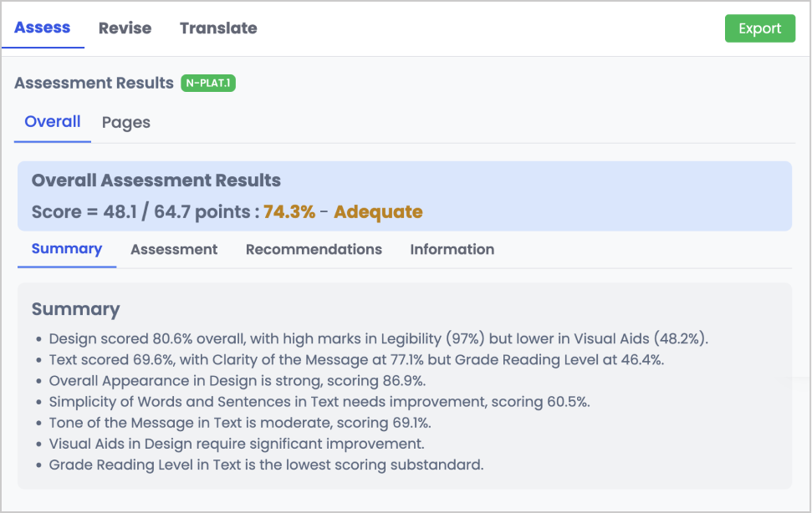Select the Summary sub-tab
The image size is (812, 513).
point(66,249)
